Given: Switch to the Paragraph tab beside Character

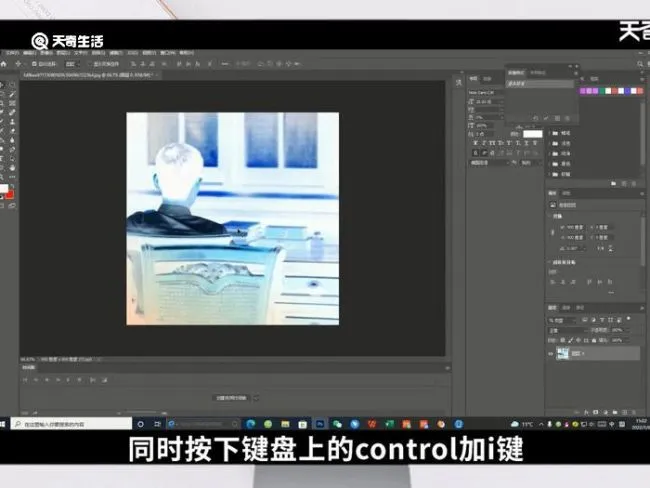Looking at the screenshot, I should click(488, 78).
